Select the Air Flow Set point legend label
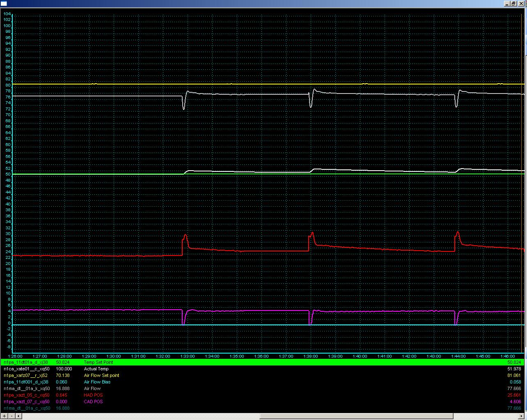Image resolution: width=527 pixels, height=420 pixels. (101, 375)
